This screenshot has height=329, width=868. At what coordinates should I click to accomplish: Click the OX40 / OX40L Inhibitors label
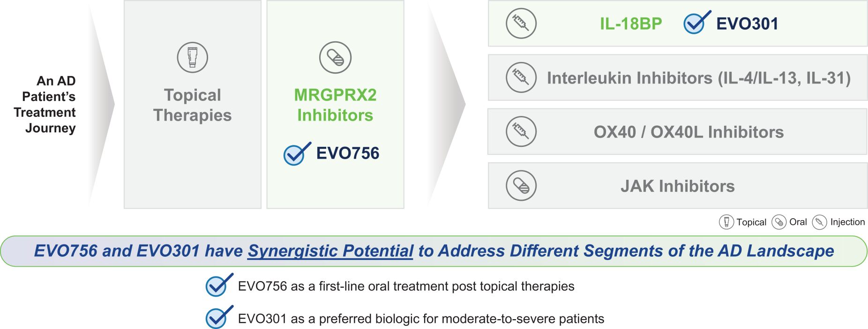[688, 132]
